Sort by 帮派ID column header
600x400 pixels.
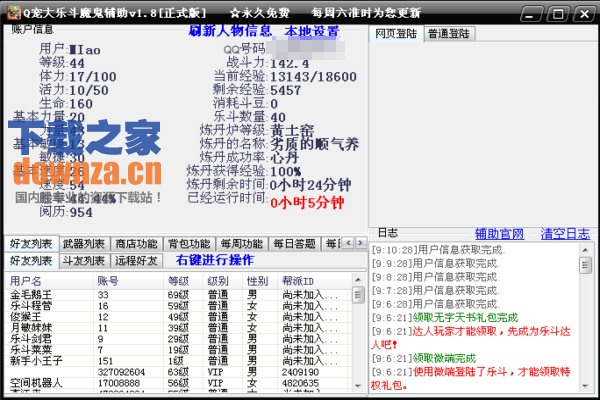click(314, 281)
